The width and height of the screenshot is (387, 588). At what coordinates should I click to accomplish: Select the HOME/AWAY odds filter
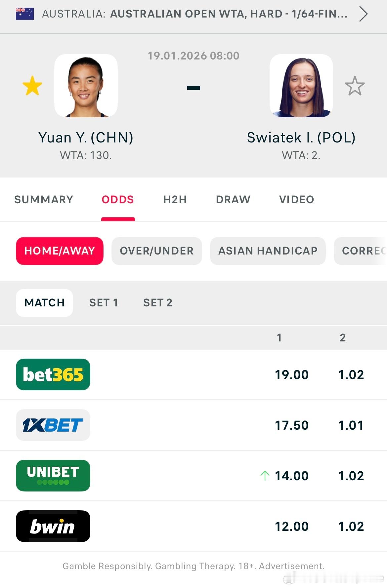(60, 251)
